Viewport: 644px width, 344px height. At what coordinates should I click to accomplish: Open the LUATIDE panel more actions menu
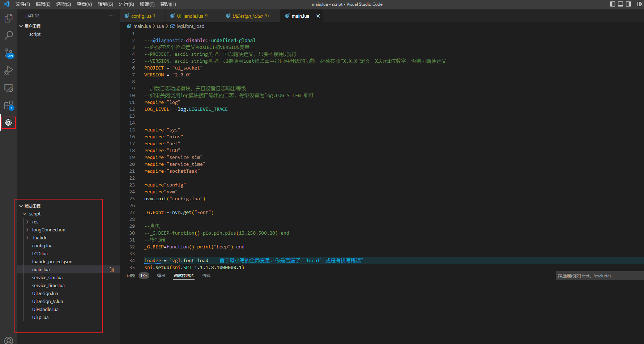pyautogui.click(x=111, y=16)
